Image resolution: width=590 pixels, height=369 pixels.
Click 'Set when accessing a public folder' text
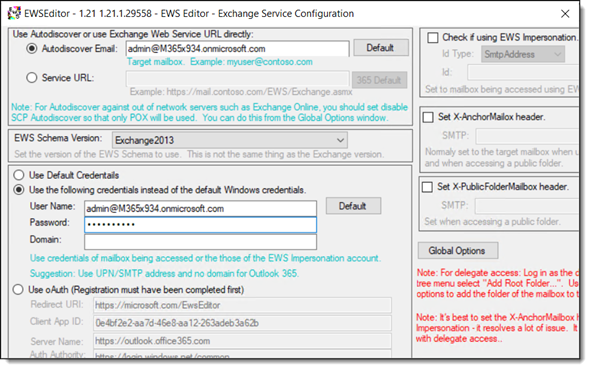coord(492,222)
